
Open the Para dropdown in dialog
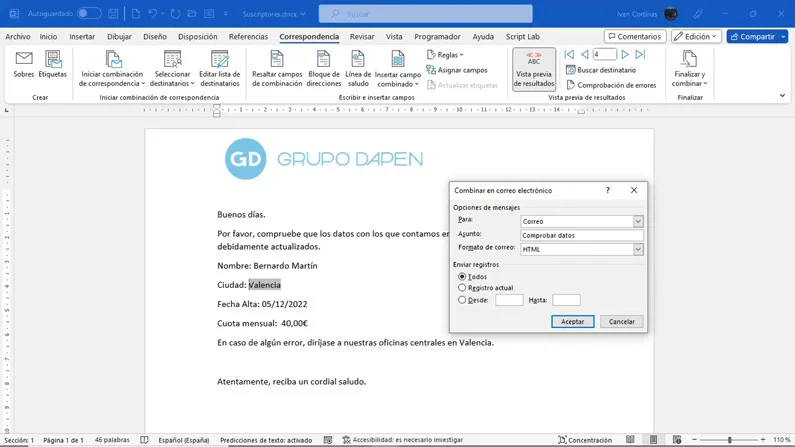638,221
